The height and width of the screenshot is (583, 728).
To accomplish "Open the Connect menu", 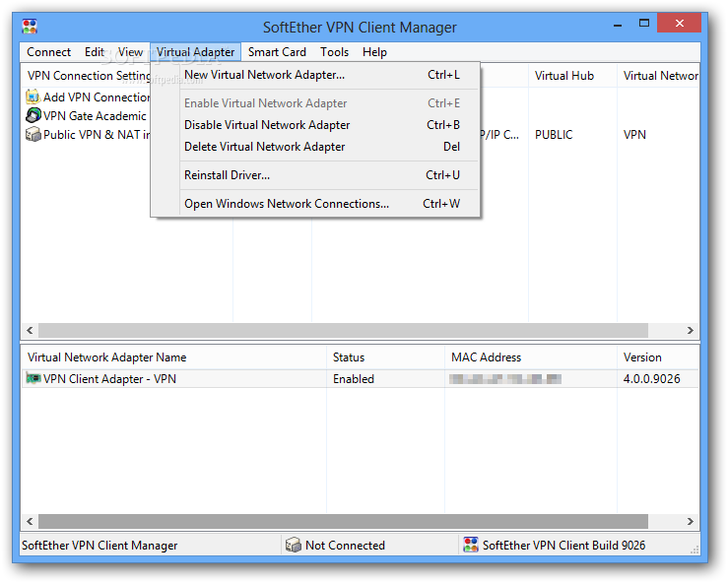I will click(x=48, y=52).
